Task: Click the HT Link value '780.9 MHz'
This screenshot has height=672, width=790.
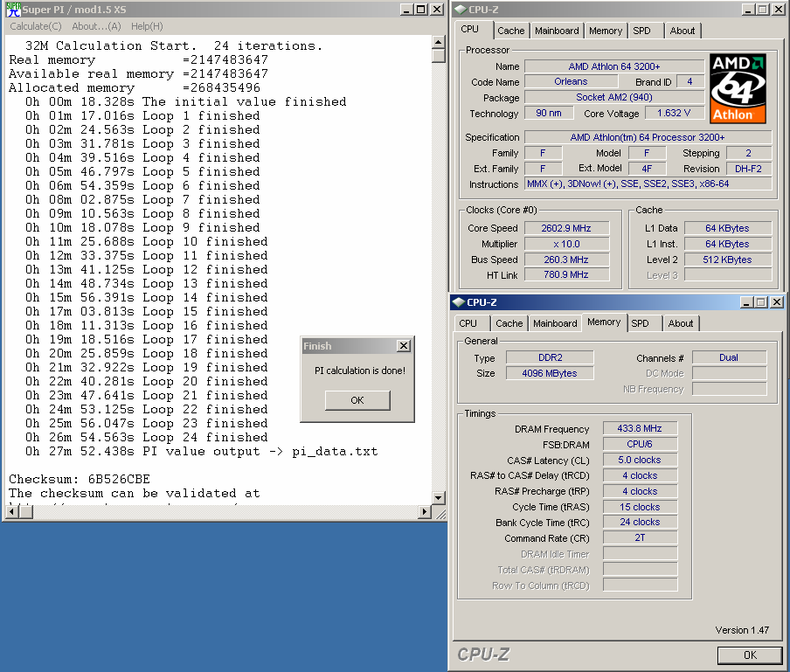Action: (566, 274)
